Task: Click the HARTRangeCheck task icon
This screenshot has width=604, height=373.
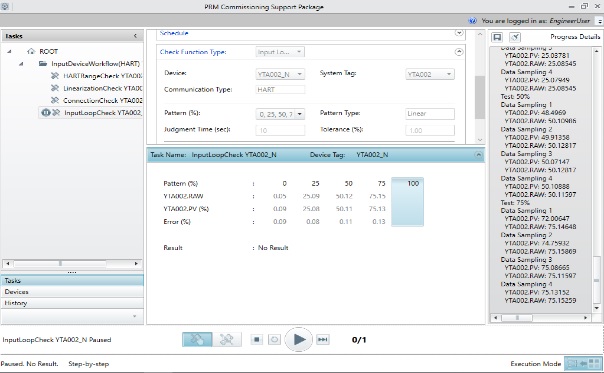Action: click(x=55, y=76)
